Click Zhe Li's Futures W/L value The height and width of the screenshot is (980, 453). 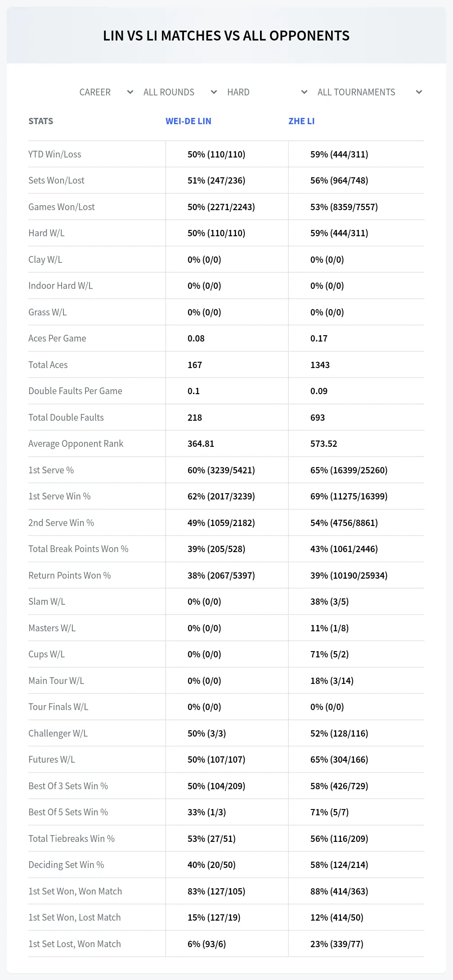[x=339, y=760]
